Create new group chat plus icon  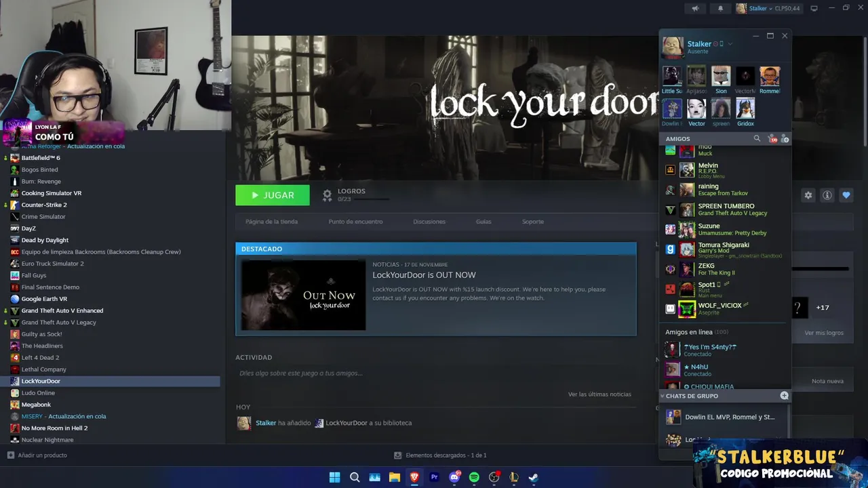coord(785,396)
